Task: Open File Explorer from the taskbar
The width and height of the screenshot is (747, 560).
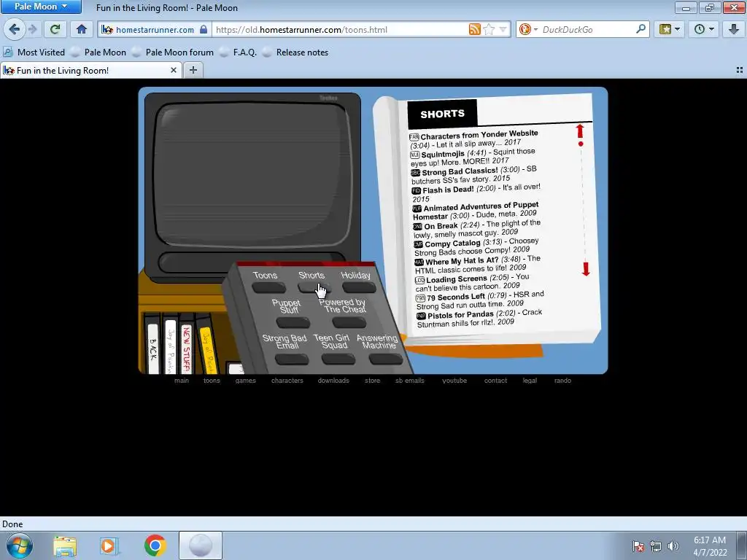Action: coord(65,545)
